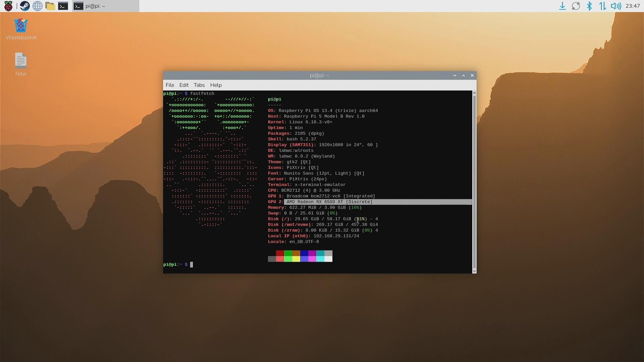Screen dimensions: 644x362
Task: Click the 'Linux 6.18.3-v8+' kernel text
Action: 311,122
